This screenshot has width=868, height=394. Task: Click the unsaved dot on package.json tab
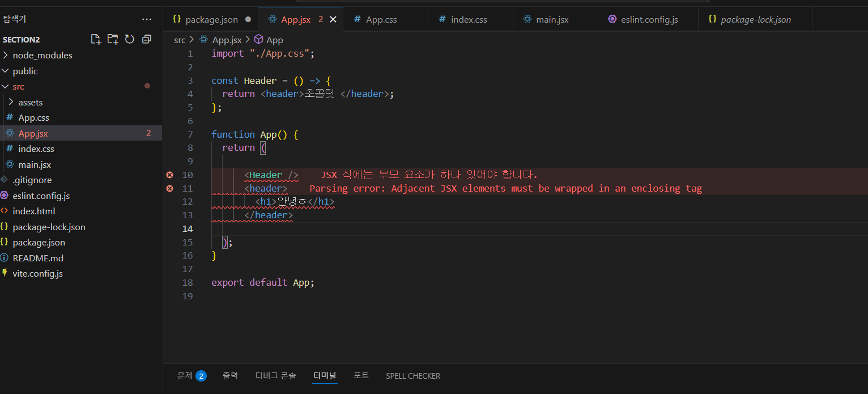tap(248, 19)
